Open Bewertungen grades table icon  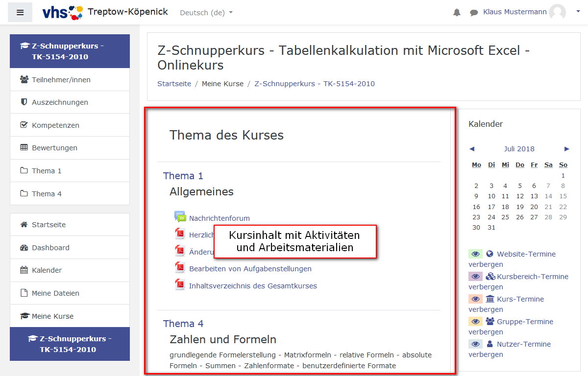point(24,147)
